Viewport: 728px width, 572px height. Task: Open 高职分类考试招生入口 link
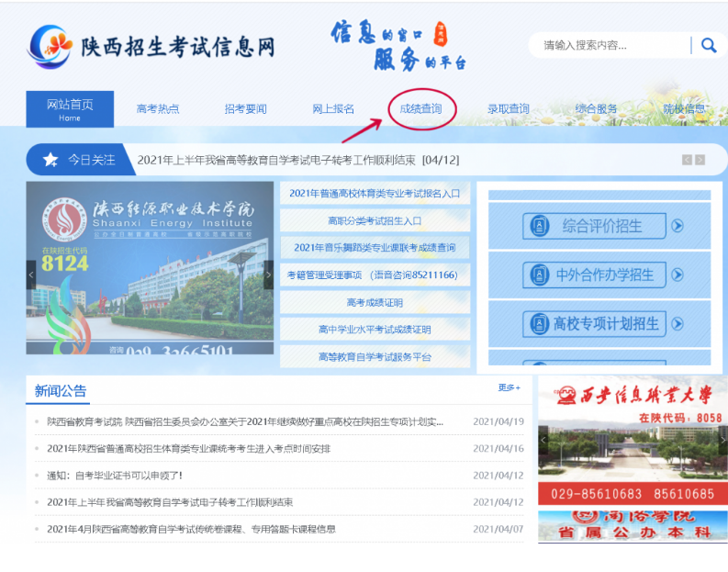click(375, 220)
